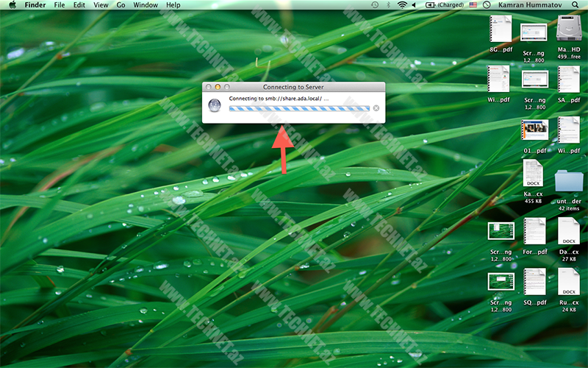Open the View menu
This screenshot has width=588, height=368.
tap(101, 5)
